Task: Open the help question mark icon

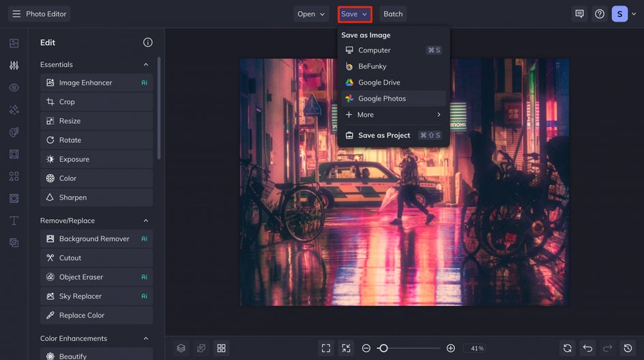Action: tap(599, 14)
